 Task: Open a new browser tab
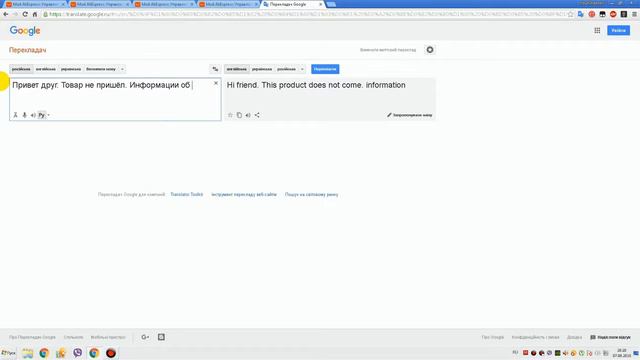point(331,4)
